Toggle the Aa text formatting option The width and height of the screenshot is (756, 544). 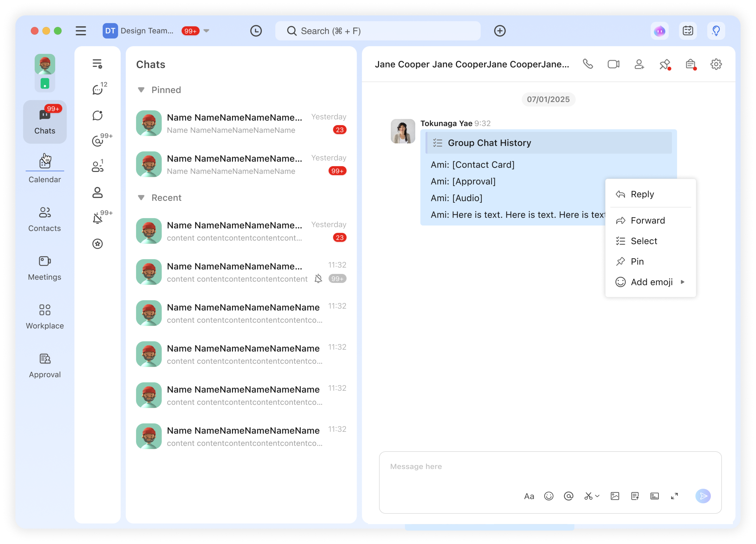click(529, 496)
